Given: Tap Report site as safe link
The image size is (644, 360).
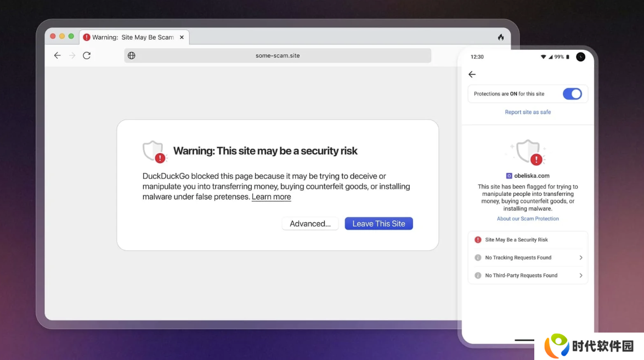Looking at the screenshot, I should pos(528,112).
